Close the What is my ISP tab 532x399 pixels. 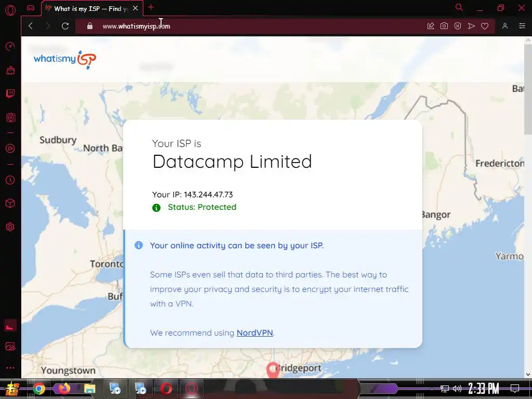[136, 8]
